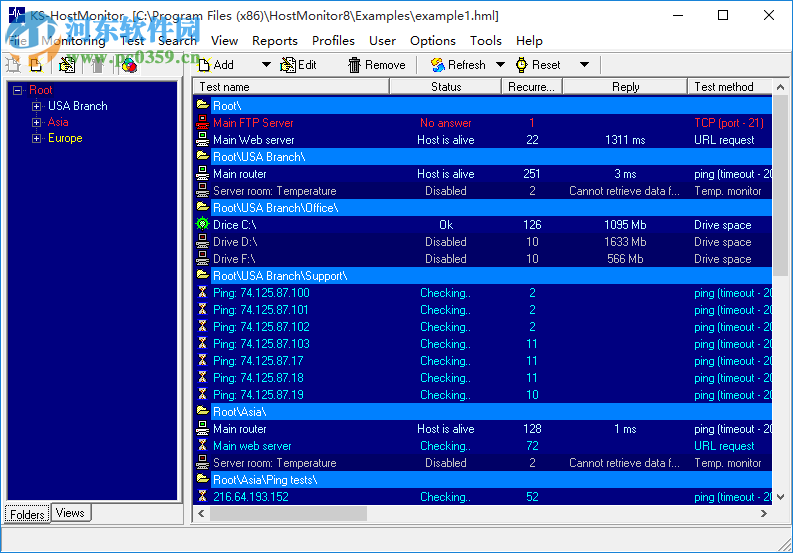Expand the USA Branch tree node
The height and width of the screenshot is (553, 793).
[37, 106]
